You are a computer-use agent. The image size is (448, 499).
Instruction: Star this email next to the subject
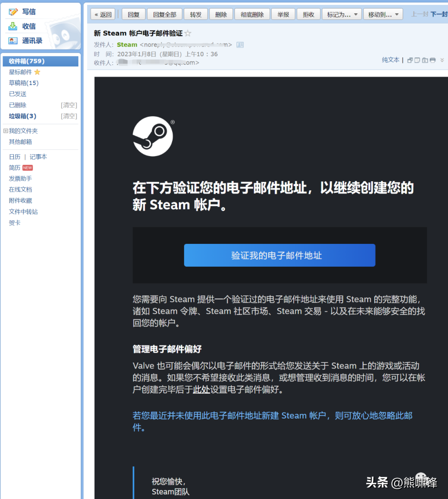188,33
